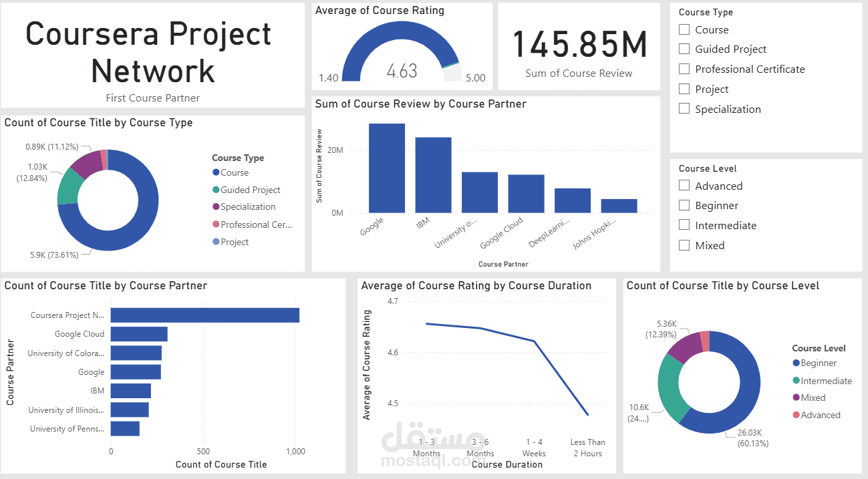
Task: Click the 0.89K (11.12%) data label
Action: coord(52,147)
